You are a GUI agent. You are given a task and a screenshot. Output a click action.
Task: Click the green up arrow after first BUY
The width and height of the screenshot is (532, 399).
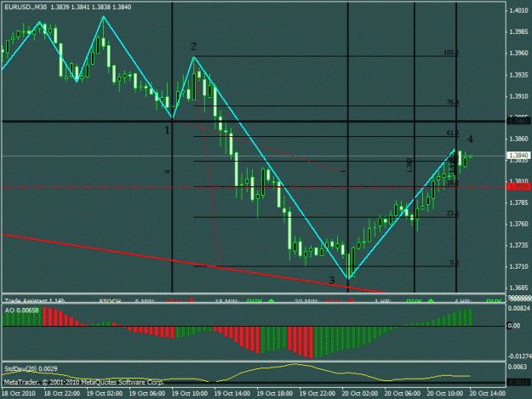[271, 300]
